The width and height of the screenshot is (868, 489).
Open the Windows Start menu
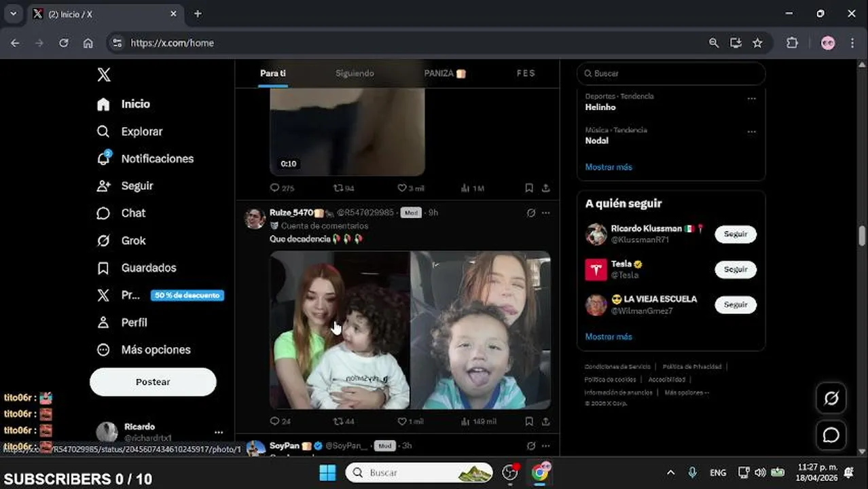327,473
